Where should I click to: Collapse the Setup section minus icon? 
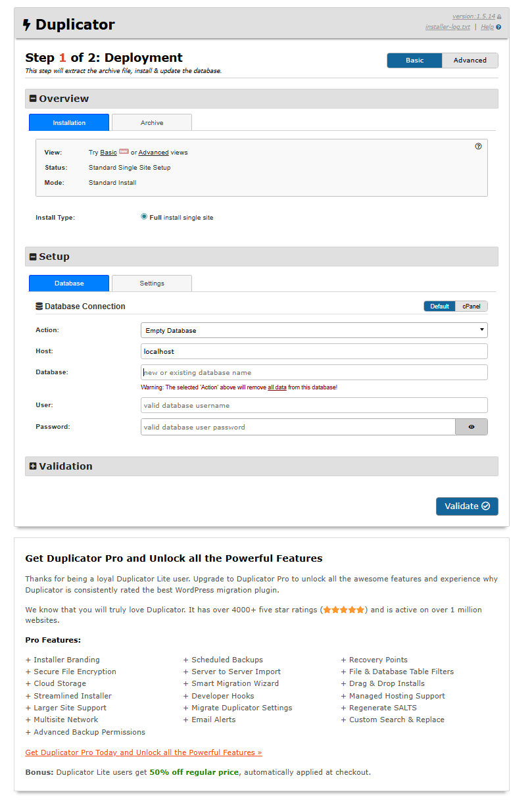point(33,257)
